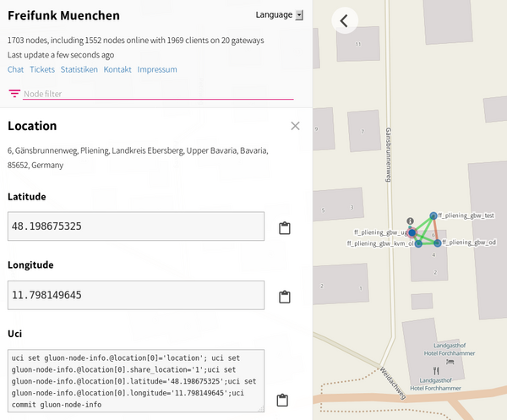Click the back arrow button on map
Image resolution: width=507 pixels, height=420 pixels.
click(345, 20)
